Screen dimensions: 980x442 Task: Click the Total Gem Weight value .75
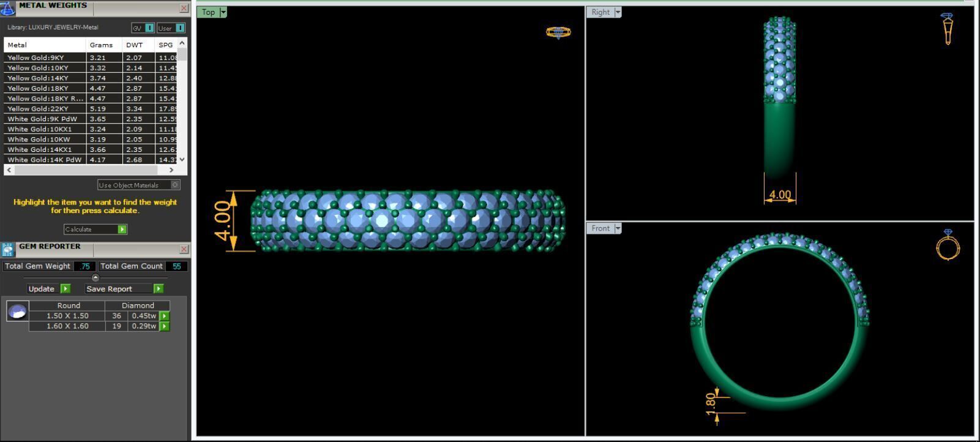coord(84,266)
